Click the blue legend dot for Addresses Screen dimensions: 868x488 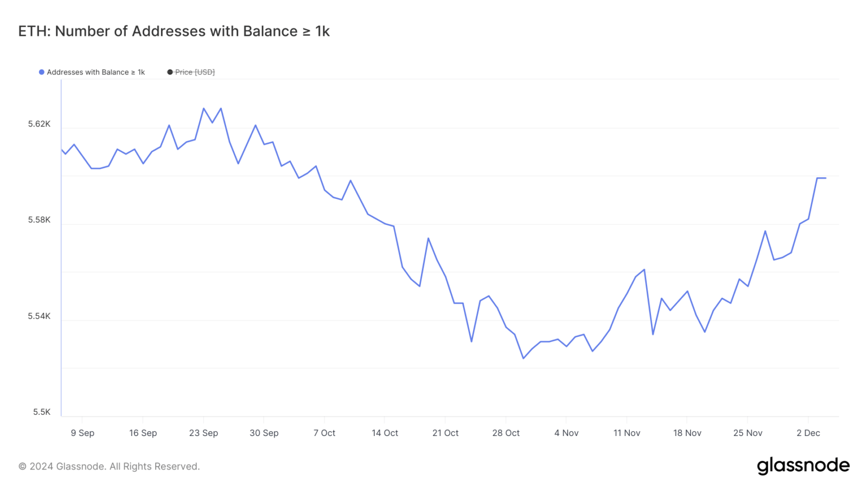[x=41, y=72]
